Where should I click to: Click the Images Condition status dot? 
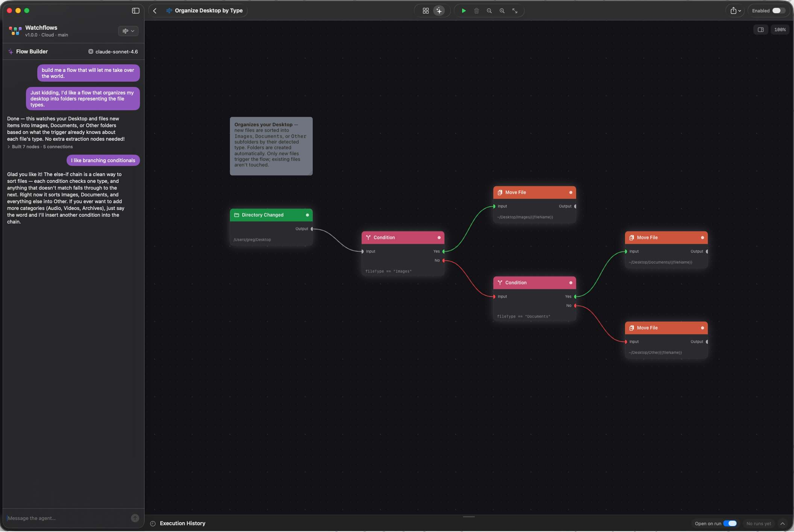[x=439, y=237]
